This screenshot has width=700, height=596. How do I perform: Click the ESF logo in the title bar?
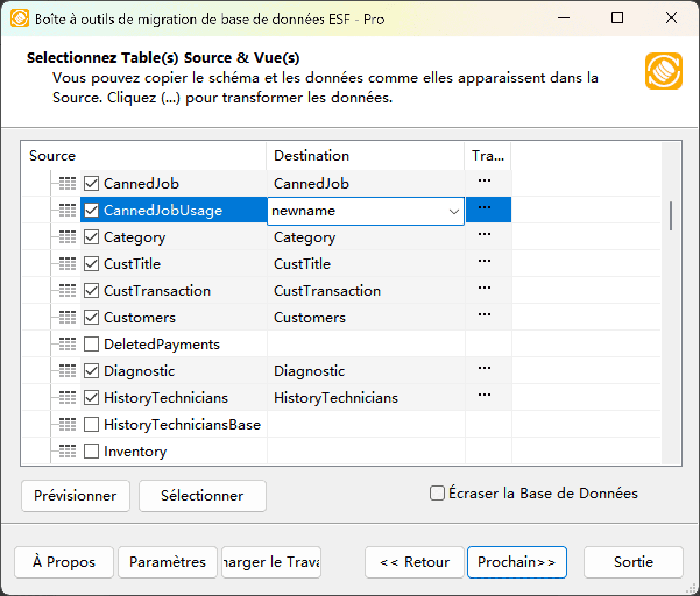pyautogui.click(x=19, y=18)
